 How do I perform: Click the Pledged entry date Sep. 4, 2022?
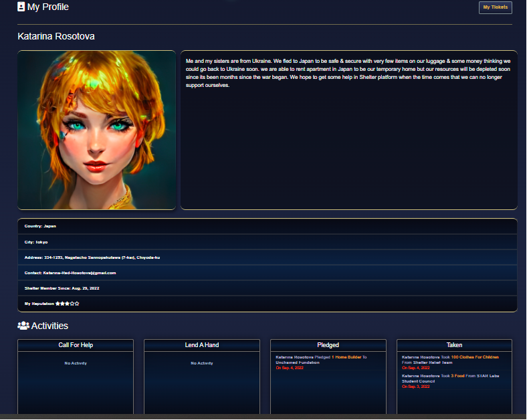[x=290, y=368]
